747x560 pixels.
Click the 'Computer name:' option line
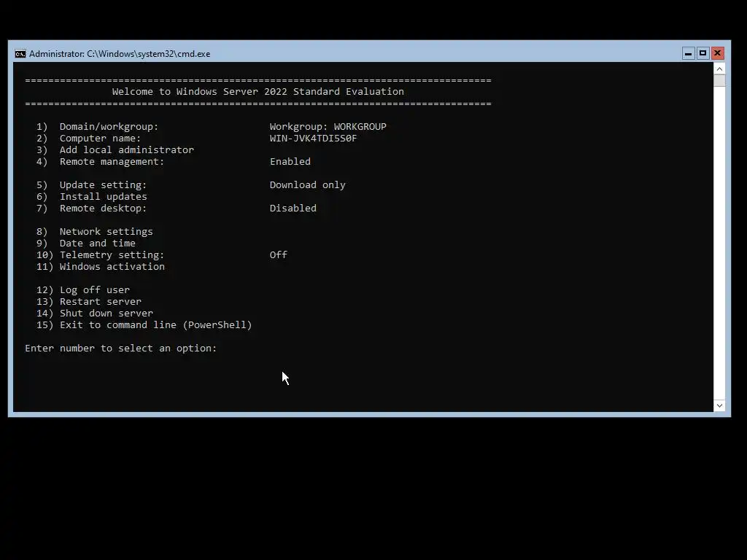point(88,138)
